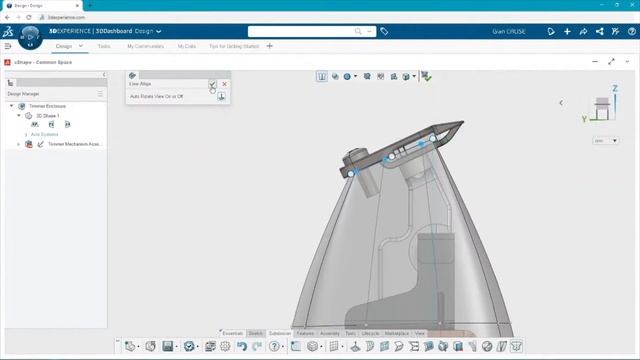Open Design Manager options menu icon
The height and width of the screenshot is (360, 640).
(100, 94)
